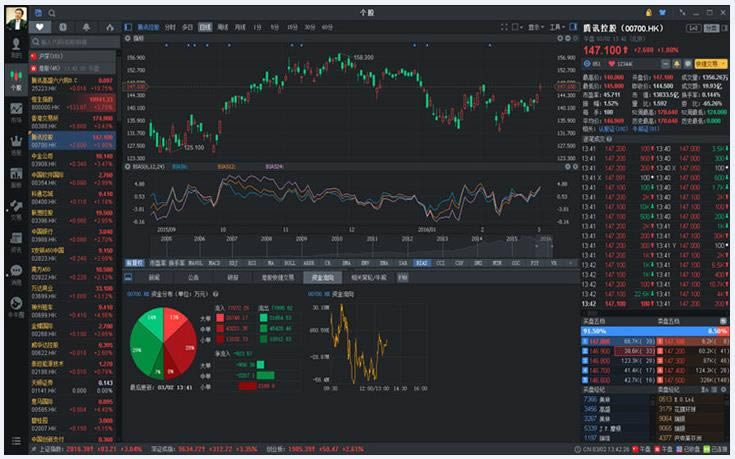This screenshot has height=459, width=735.
Task: Select watchlist row 25223.HK
Action: pyautogui.click(x=73, y=84)
